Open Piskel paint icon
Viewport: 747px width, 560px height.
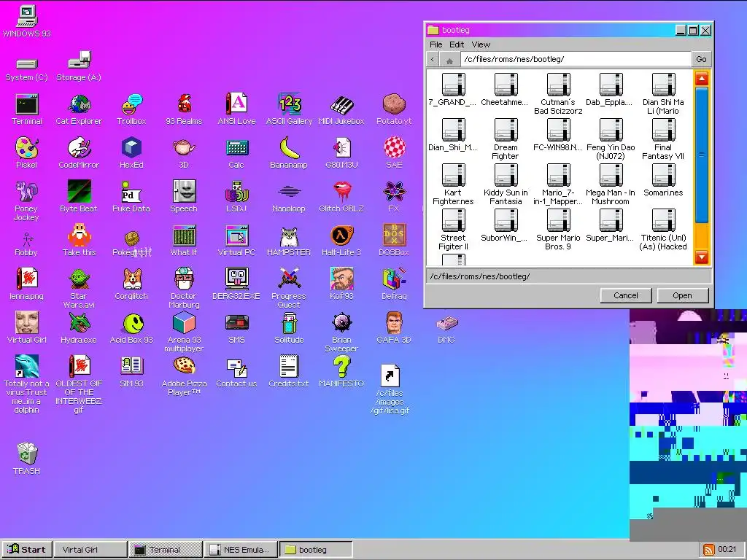point(27,153)
